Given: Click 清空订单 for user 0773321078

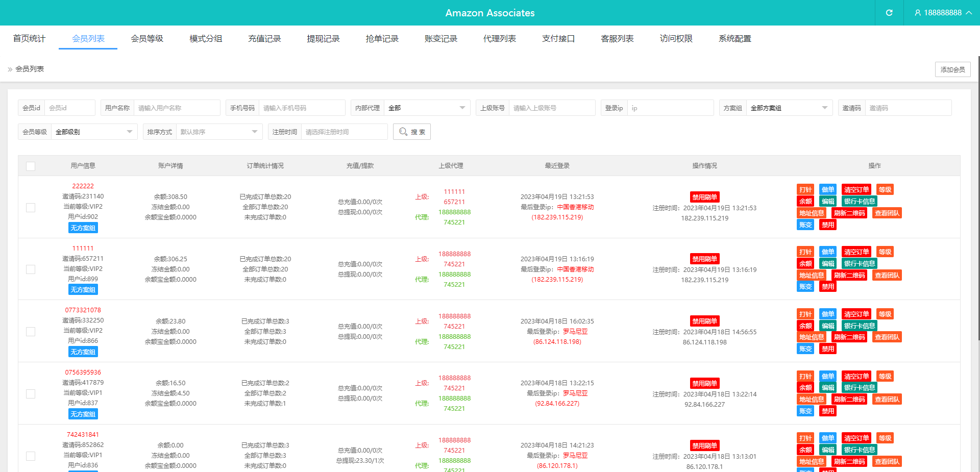Looking at the screenshot, I should 856,314.
